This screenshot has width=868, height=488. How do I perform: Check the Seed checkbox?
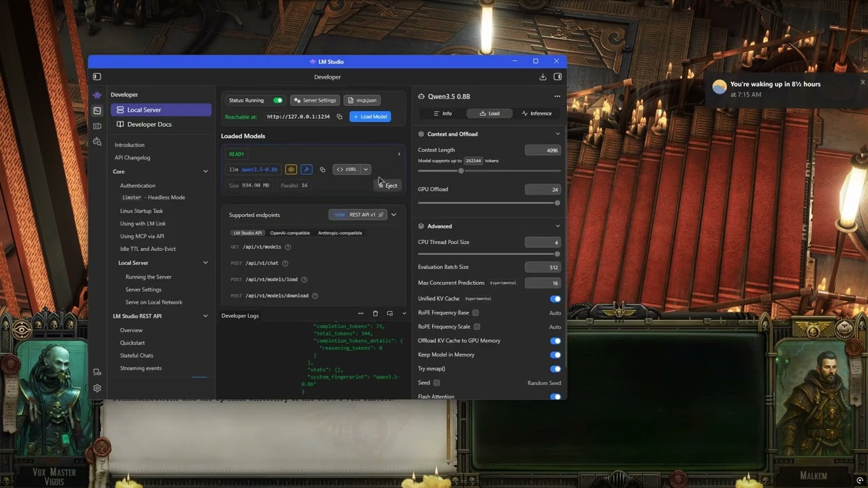click(x=437, y=383)
